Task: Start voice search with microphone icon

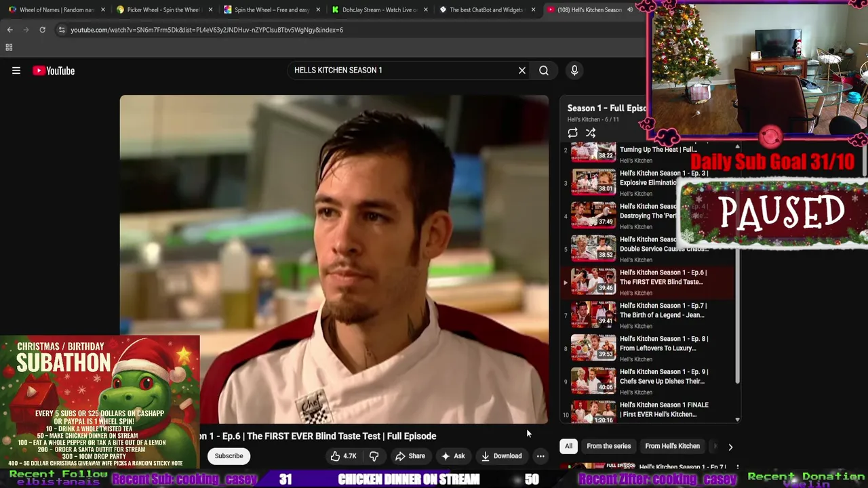Action: (x=574, y=70)
